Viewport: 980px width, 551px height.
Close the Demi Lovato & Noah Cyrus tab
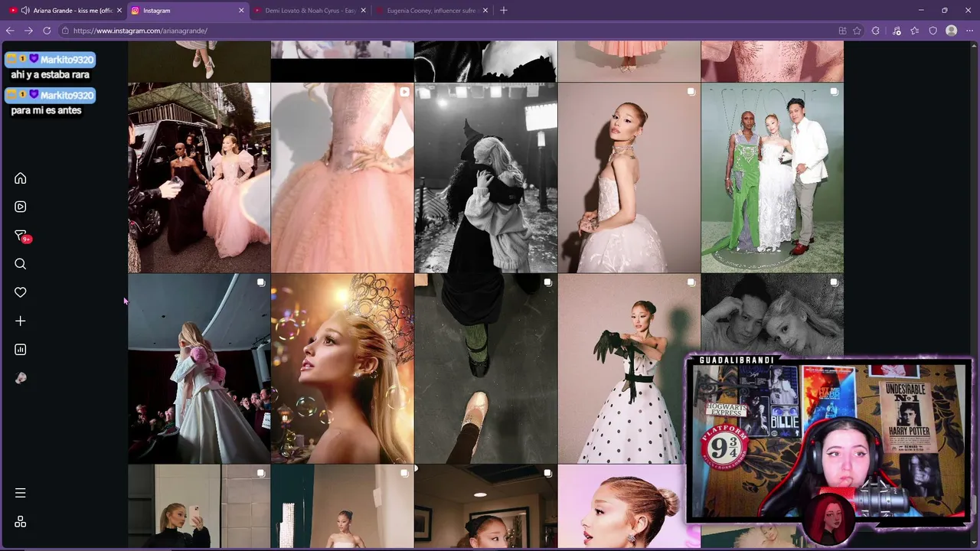point(363,11)
